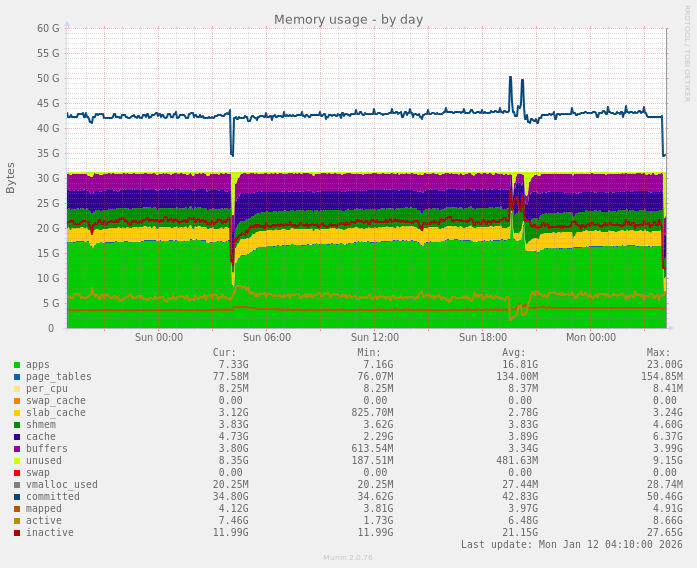Click the 'Avg:' column header
Viewport: 697px width, 568px height.
pyautogui.click(x=514, y=353)
